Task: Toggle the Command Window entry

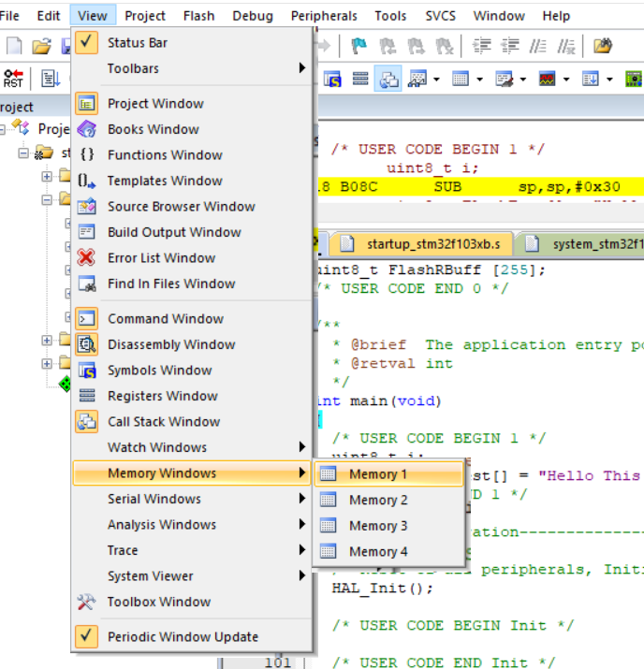Action: [192, 319]
